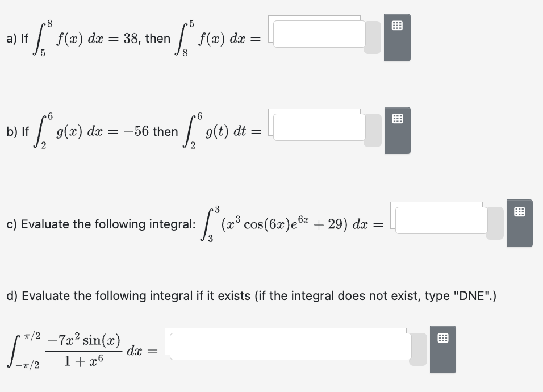Select the answer input field for part b
The width and height of the screenshot is (543, 392).
[319, 127]
